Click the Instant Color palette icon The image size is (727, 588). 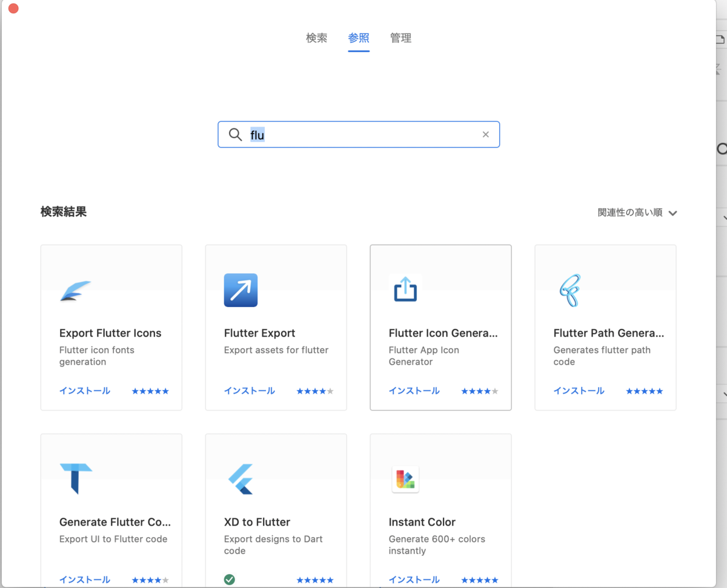(x=405, y=479)
